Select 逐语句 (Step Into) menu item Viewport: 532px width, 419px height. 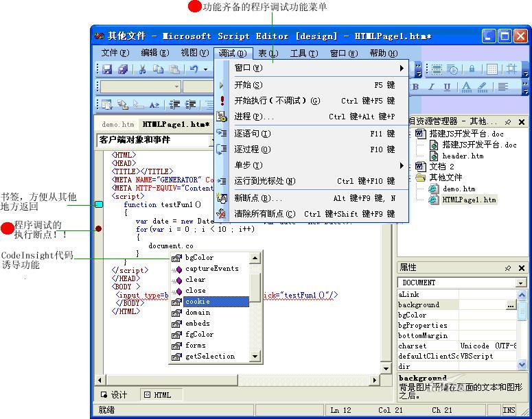253,134
